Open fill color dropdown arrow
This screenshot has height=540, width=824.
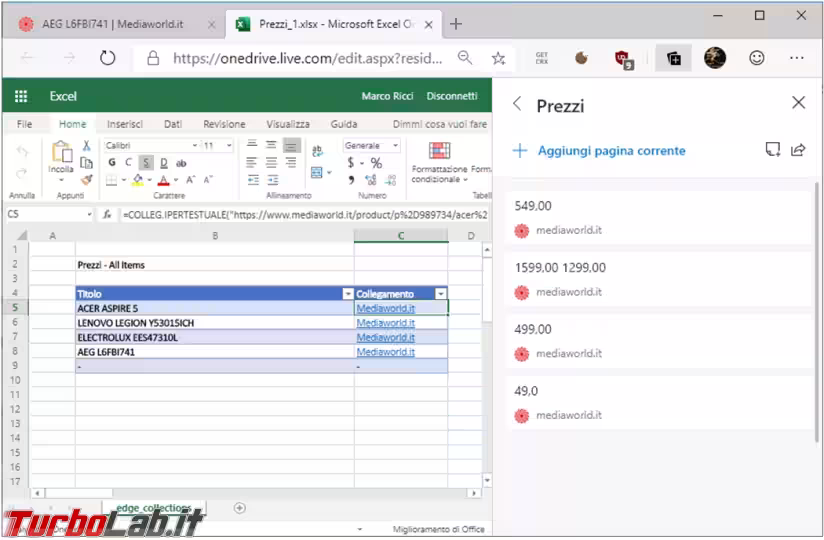[150, 180]
